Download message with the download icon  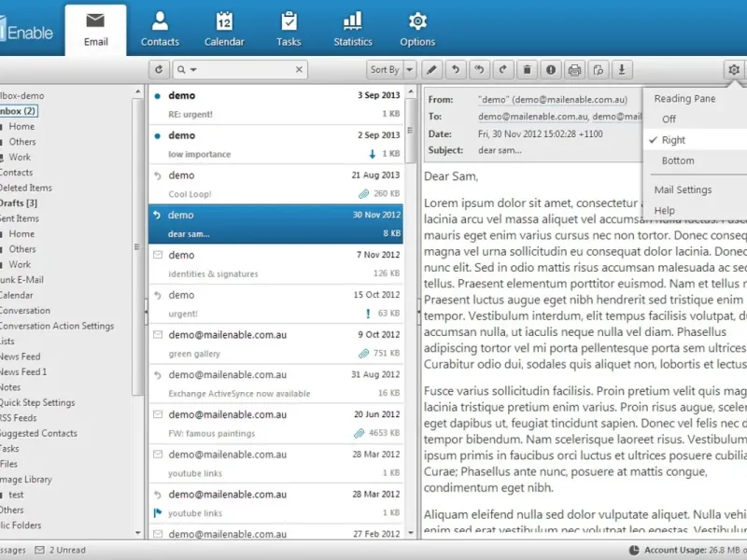[622, 70]
